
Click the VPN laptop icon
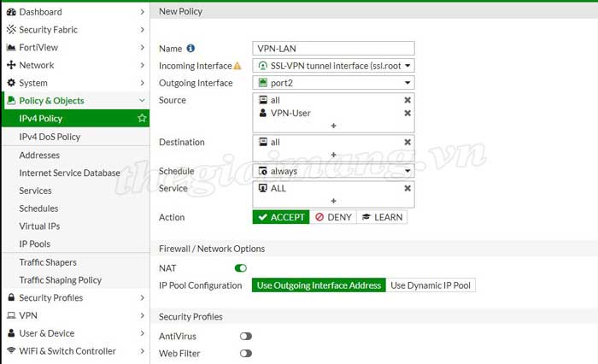coord(11,315)
